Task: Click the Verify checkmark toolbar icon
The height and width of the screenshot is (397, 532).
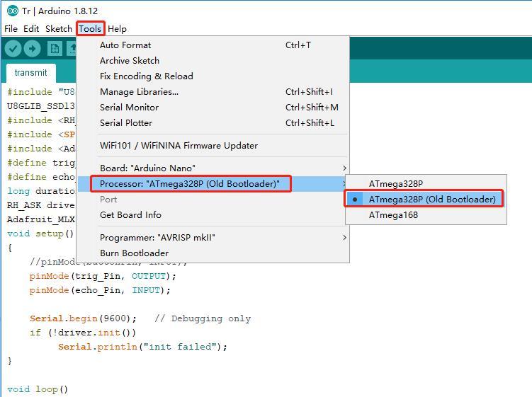Action: coord(13,49)
